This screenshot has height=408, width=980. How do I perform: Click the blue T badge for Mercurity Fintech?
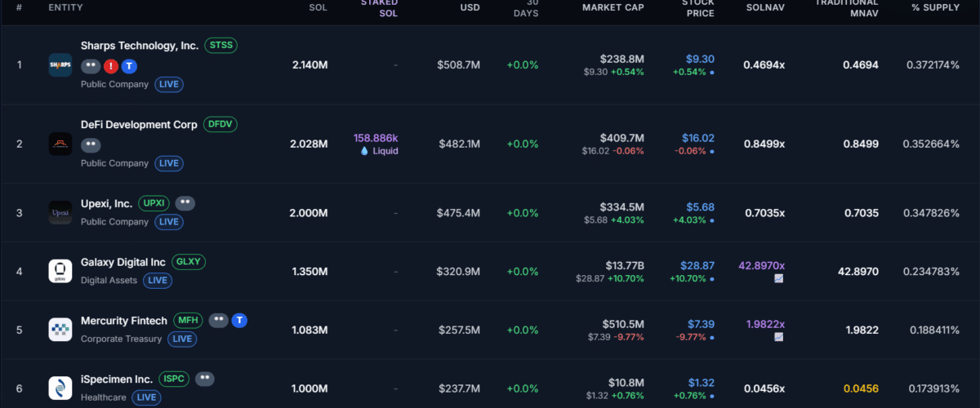(x=239, y=321)
